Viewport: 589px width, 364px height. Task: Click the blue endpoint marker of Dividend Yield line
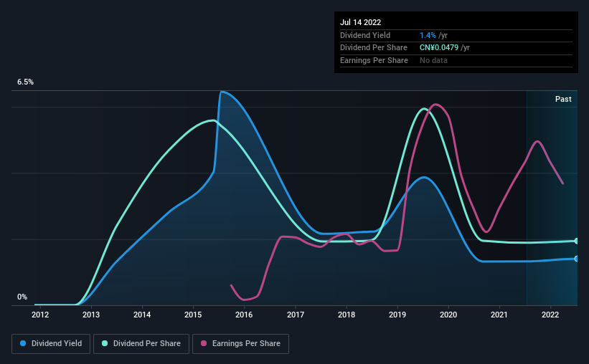(x=576, y=259)
